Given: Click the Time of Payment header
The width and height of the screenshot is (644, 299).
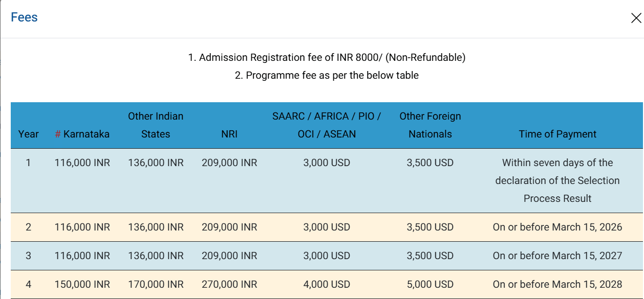Looking at the screenshot, I should [x=557, y=134].
